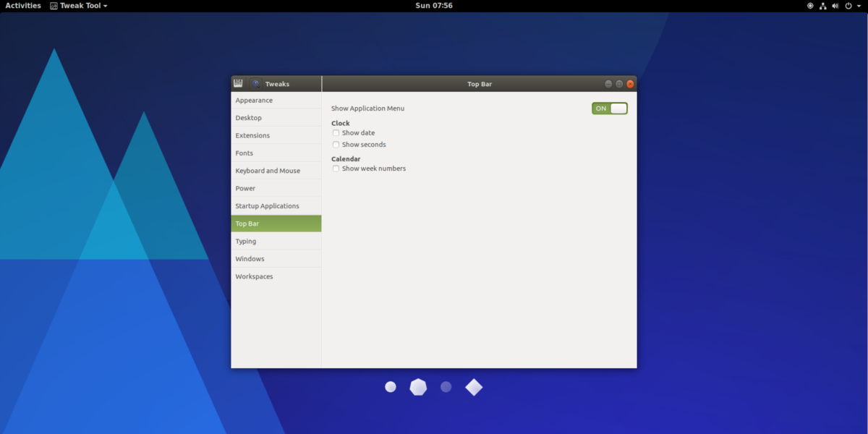The image size is (868, 434).
Task: Check the Show seconds option
Action: point(336,145)
